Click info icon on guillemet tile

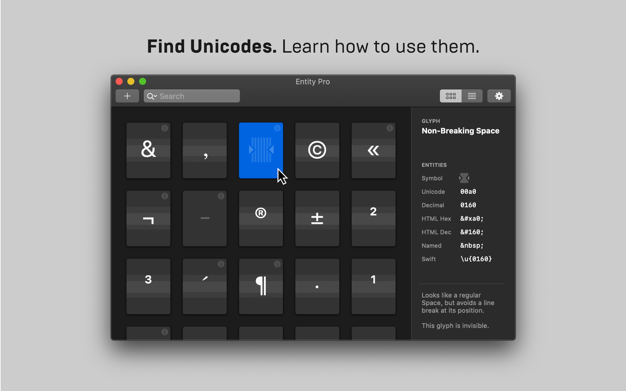390,128
